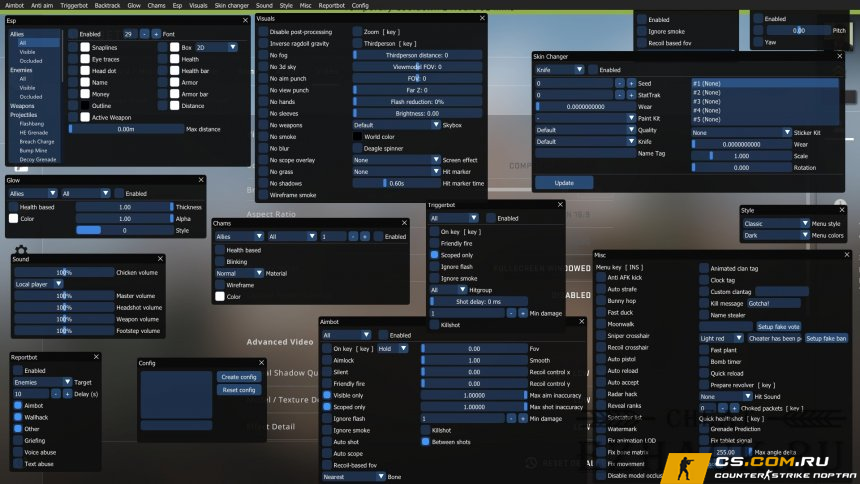Open the Triggerbot menu in the top bar
The image size is (860, 484).
tap(74, 5)
